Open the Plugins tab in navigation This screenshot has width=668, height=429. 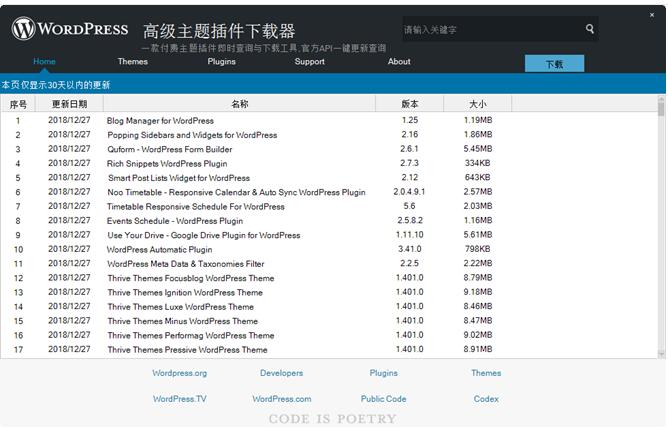222,61
